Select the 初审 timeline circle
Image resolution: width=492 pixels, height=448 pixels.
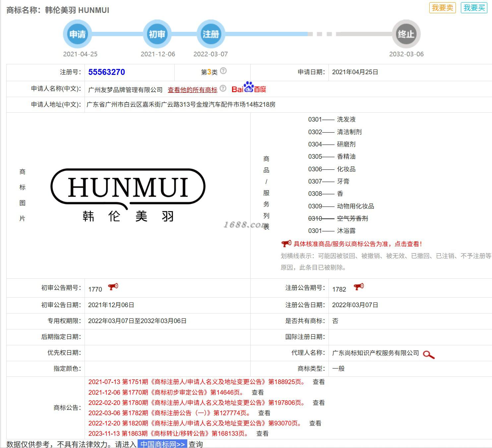click(x=157, y=34)
